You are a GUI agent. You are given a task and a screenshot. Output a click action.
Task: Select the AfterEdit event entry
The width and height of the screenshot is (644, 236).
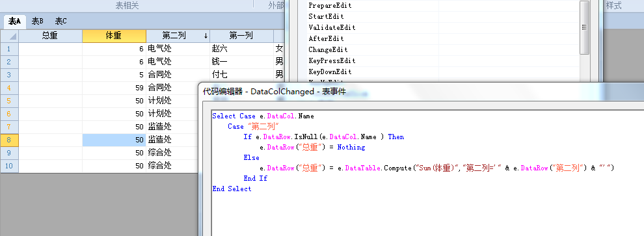[x=328, y=38]
